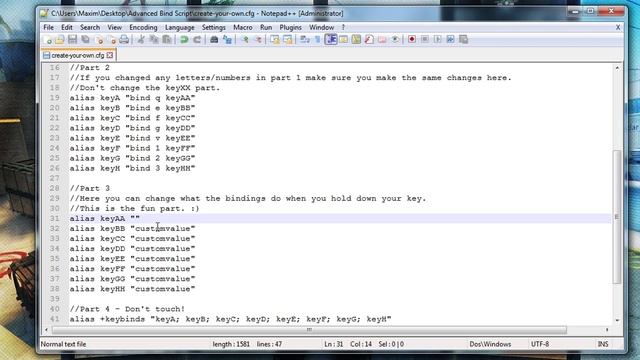Click the Stop Recording macro icon

[x=425, y=40]
